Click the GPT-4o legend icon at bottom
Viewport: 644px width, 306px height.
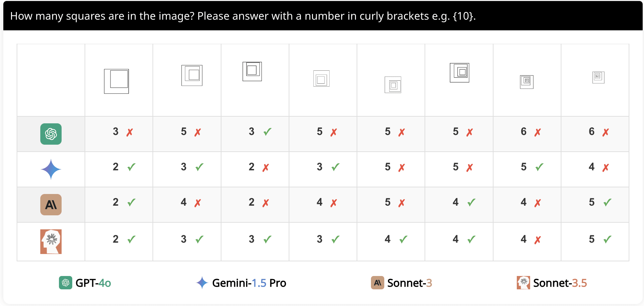point(66,283)
